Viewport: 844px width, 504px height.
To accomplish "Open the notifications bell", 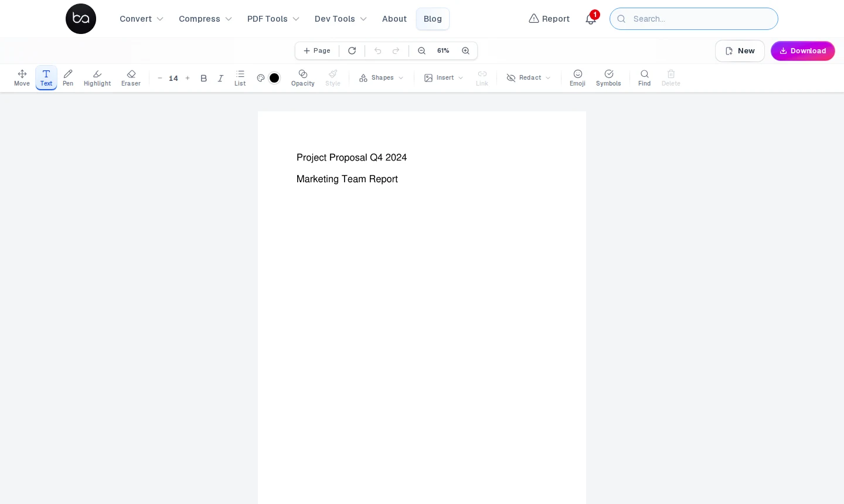I will [591, 19].
